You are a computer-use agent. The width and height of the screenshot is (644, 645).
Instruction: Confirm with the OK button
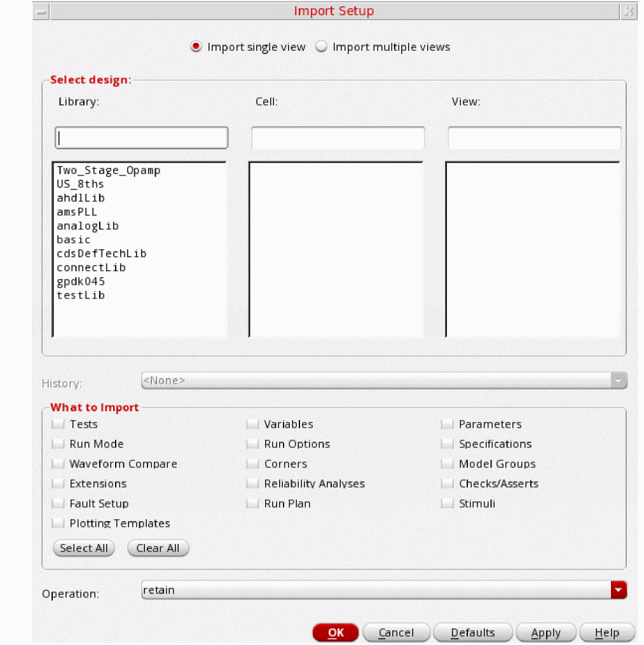(336, 633)
